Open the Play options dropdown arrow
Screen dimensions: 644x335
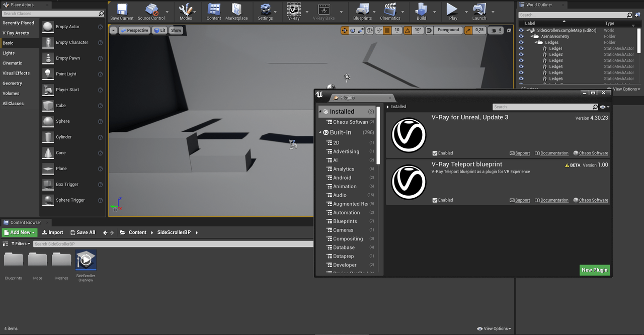point(466,11)
